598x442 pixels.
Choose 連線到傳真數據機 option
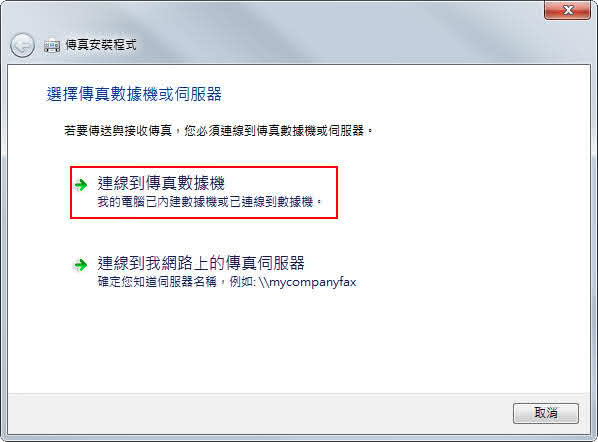[204, 192]
